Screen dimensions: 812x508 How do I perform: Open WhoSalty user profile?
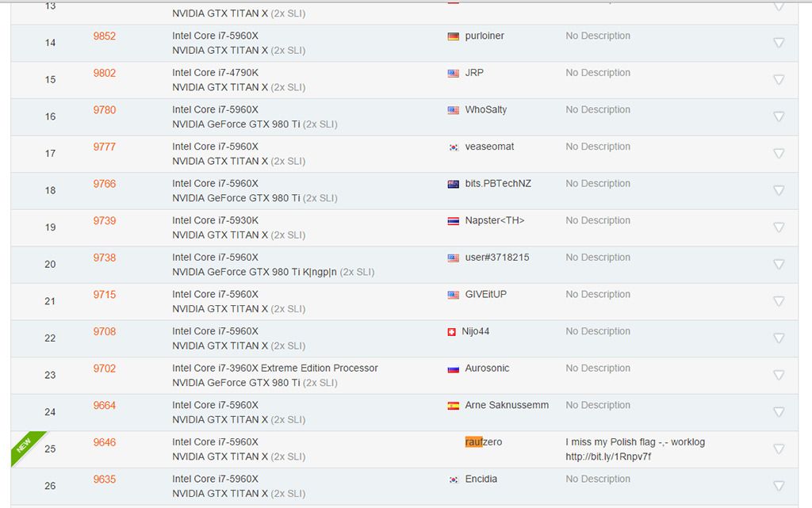pyautogui.click(x=486, y=109)
